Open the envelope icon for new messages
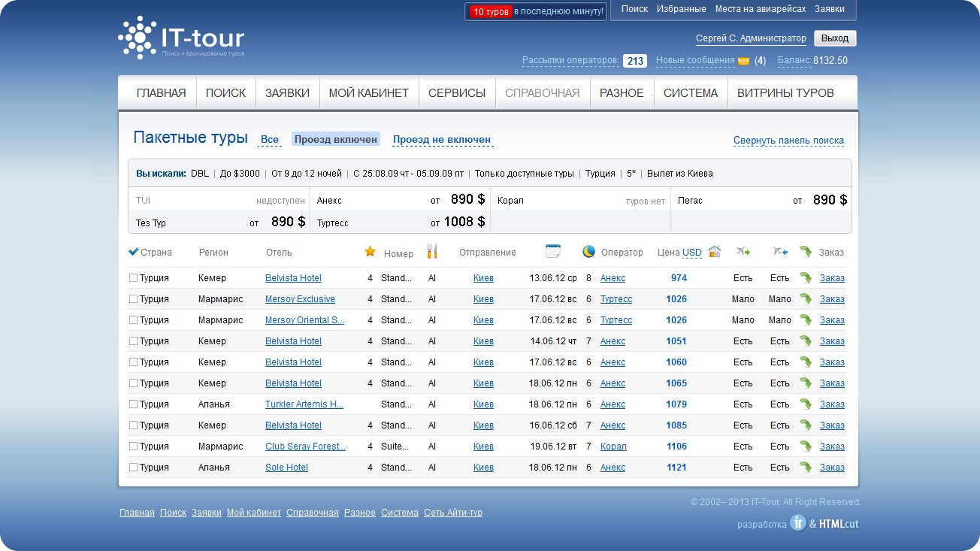Viewport: 980px width, 551px height. (x=743, y=61)
